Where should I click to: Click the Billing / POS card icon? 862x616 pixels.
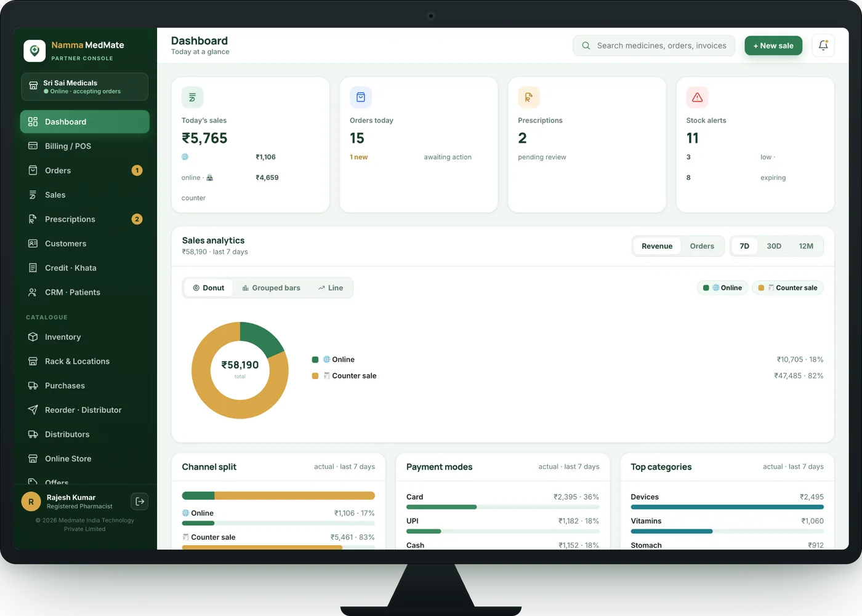[33, 146]
